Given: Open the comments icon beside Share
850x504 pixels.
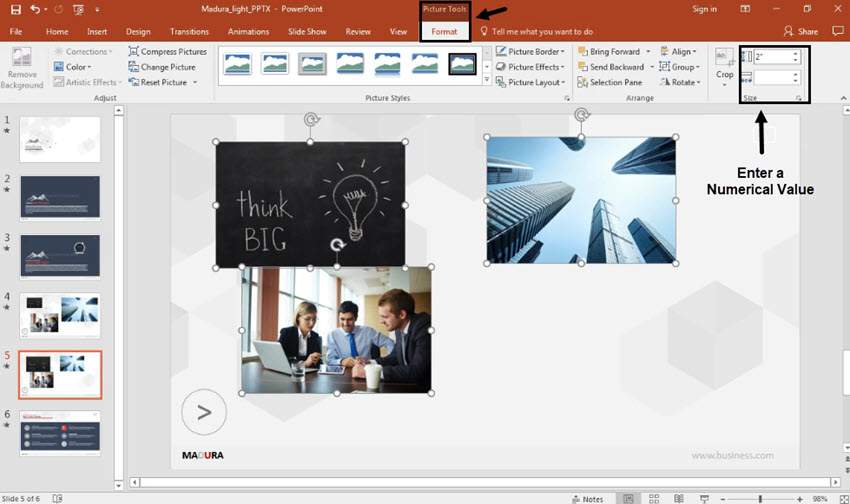Looking at the screenshot, I should [x=838, y=31].
